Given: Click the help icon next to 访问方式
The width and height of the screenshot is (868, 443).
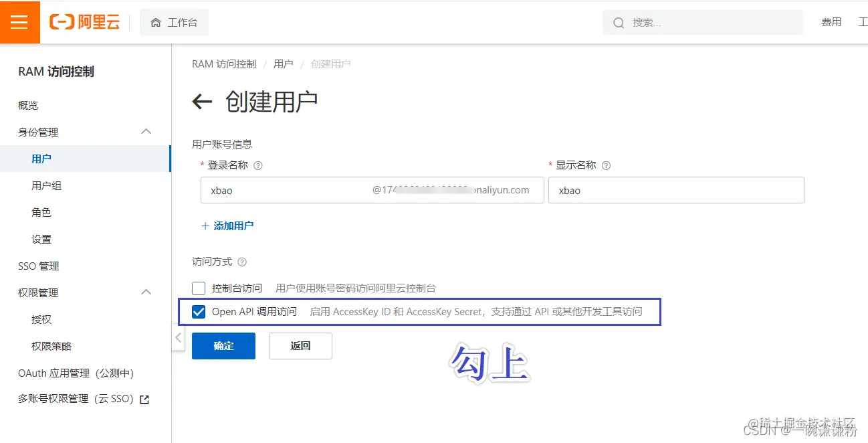Looking at the screenshot, I should tap(242, 262).
